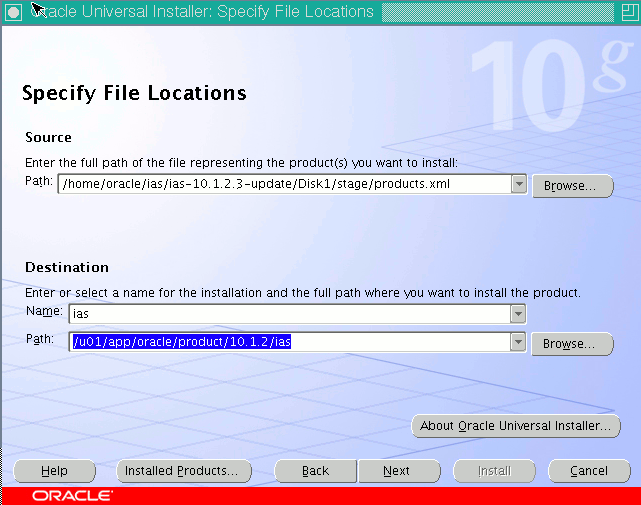The image size is (641, 505).
Task: Click the Help button
Action: click(x=54, y=471)
